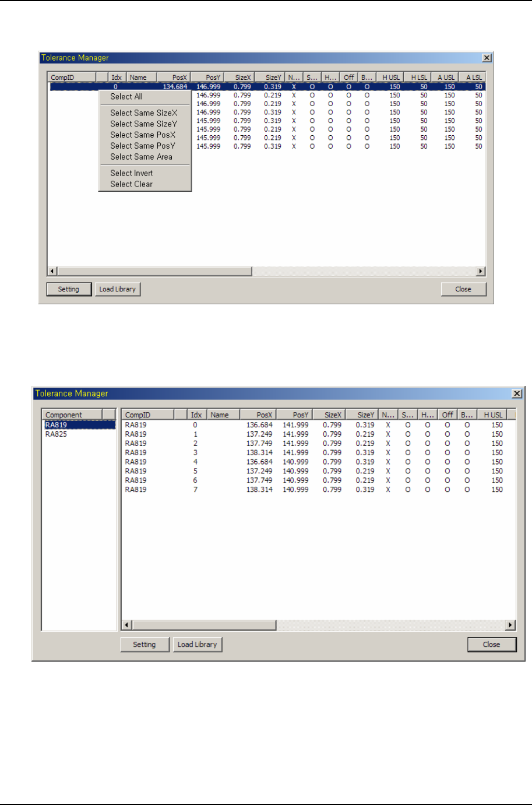Screen dimensions: 532x805
Task: Click the left scroll arrow in upper window
Action: tap(52, 271)
